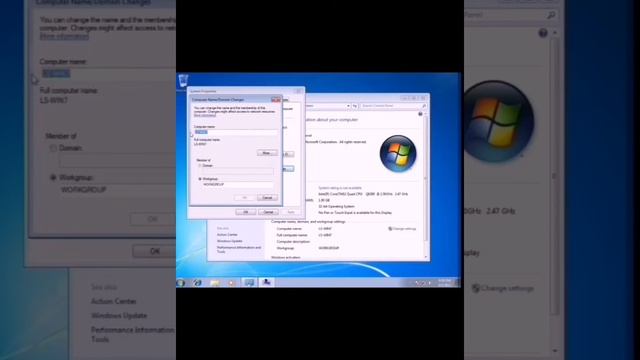
Task: Open Windows Media Player taskbar icon
Action: (x=231, y=282)
